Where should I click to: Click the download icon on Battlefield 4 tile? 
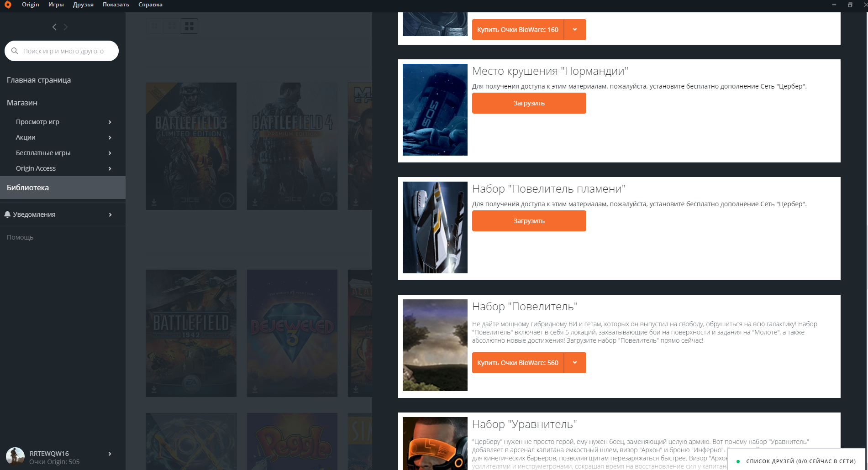pos(255,202)
